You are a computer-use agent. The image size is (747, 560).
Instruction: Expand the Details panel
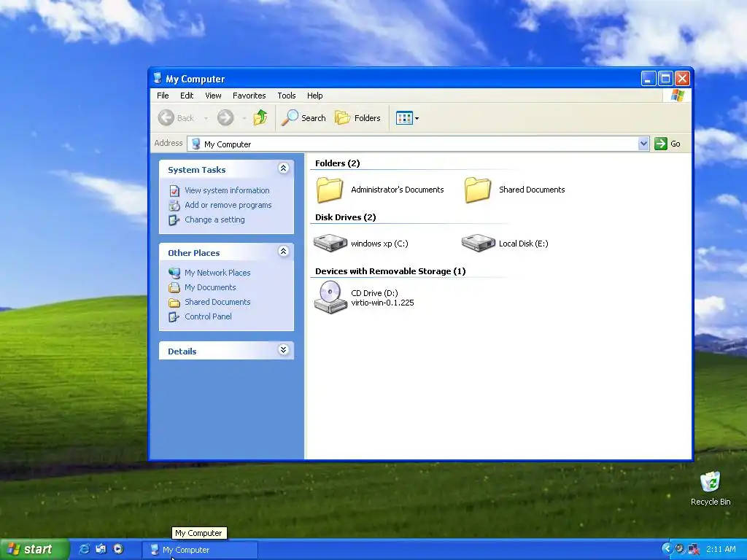284,350
